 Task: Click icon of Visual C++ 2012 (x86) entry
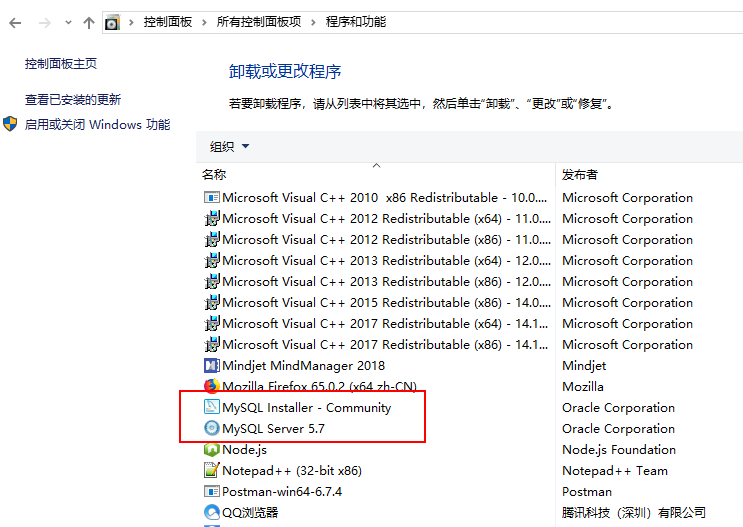[211, 239]
